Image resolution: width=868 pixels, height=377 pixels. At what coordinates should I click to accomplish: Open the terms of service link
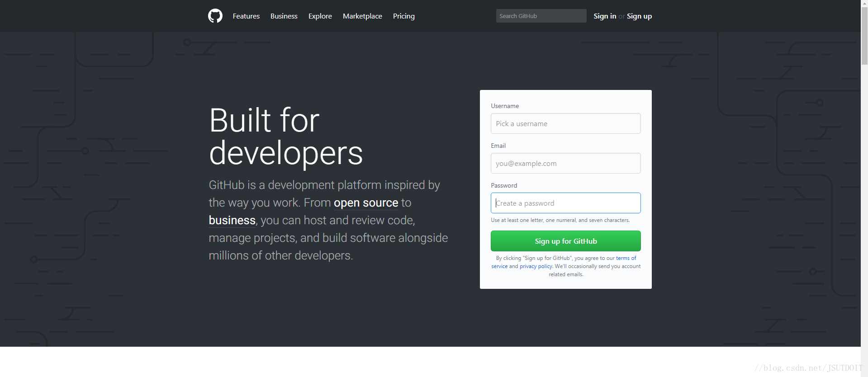click(x=626, y=258)
